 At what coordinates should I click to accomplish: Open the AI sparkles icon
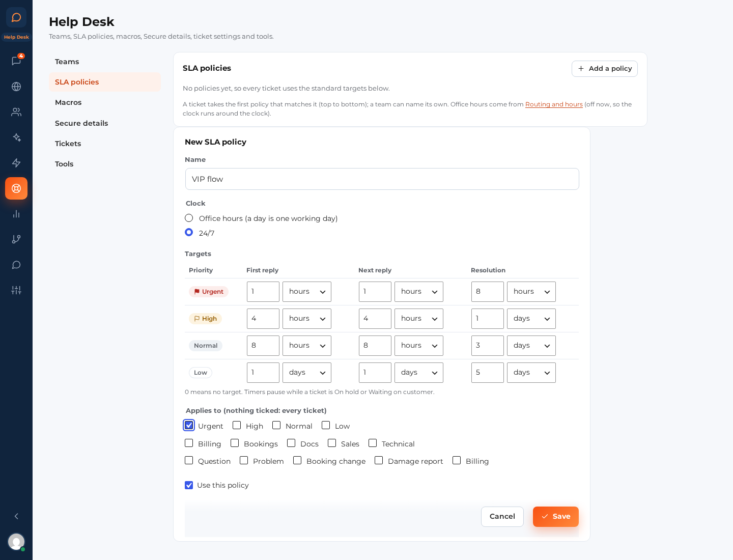click(16, 137)
